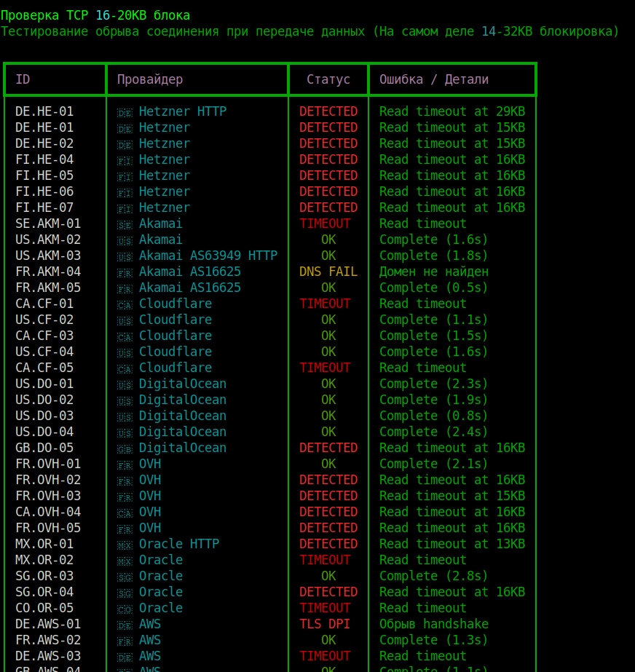Select 'Read timeout' detail in DE.AWS-03 row
This screenshot has height=672, width=635.
[423, 656]
